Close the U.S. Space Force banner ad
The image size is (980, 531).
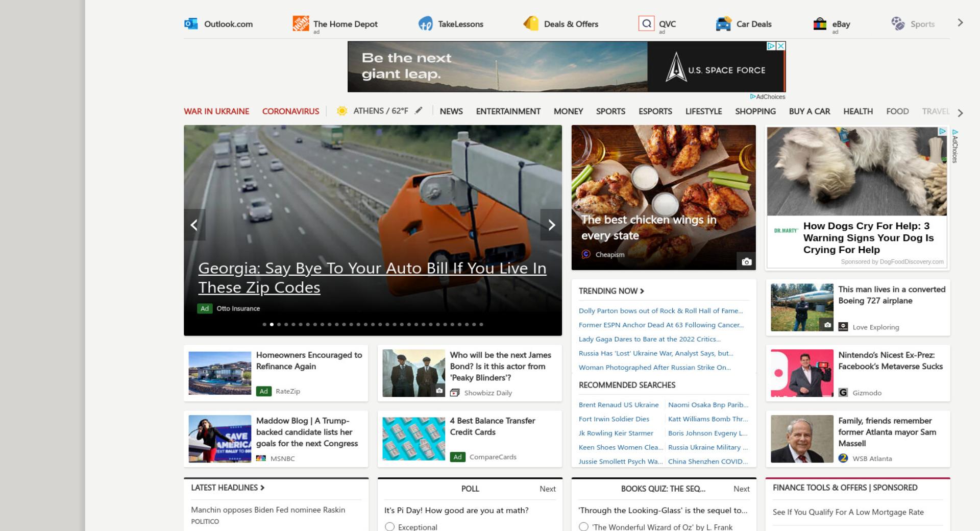tap(780, 46)
